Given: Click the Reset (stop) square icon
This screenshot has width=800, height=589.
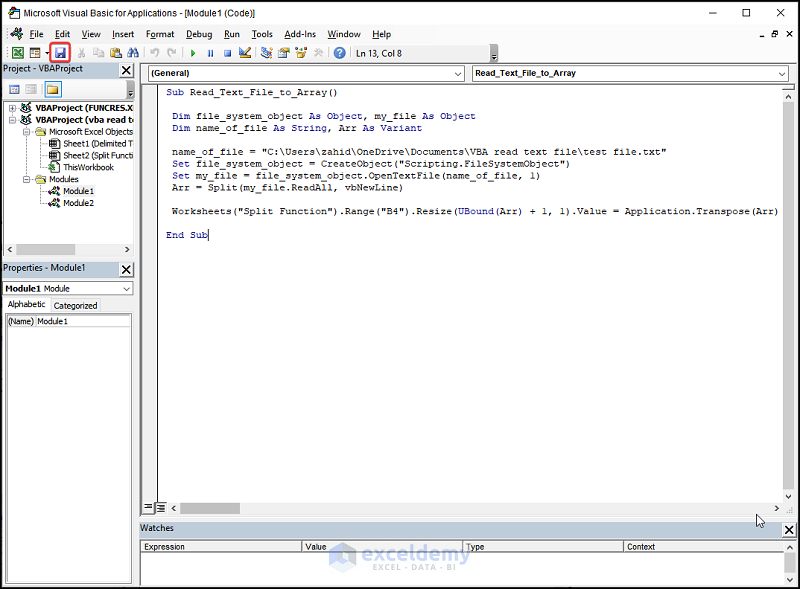Looking at the screenshot, I should (x=228, y=53).
